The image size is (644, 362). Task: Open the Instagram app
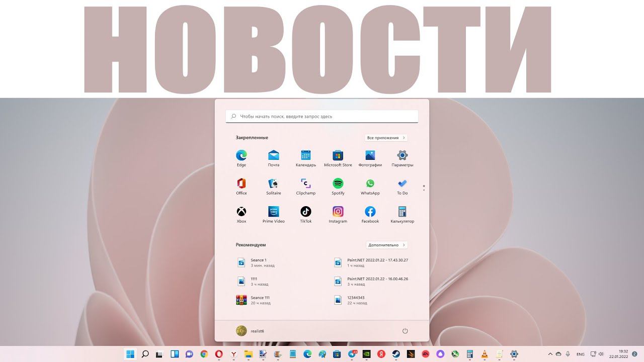pos(338,214)
